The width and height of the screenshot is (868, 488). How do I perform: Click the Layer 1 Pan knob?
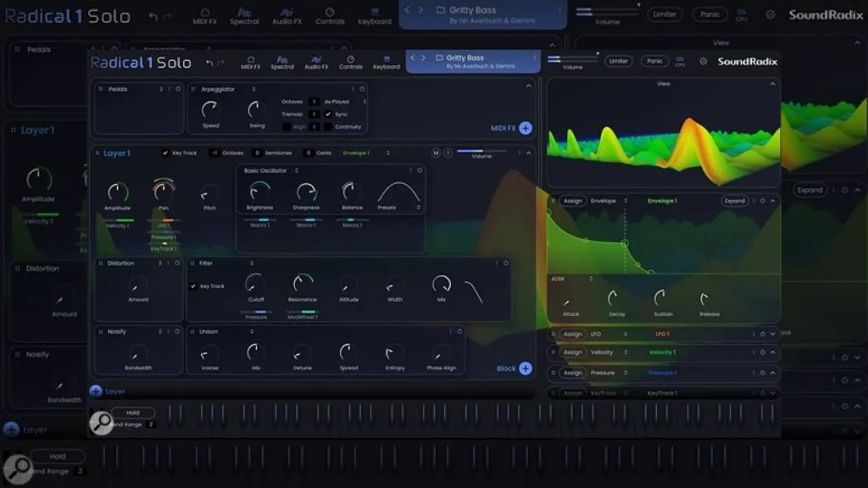(x=164, y=191)
